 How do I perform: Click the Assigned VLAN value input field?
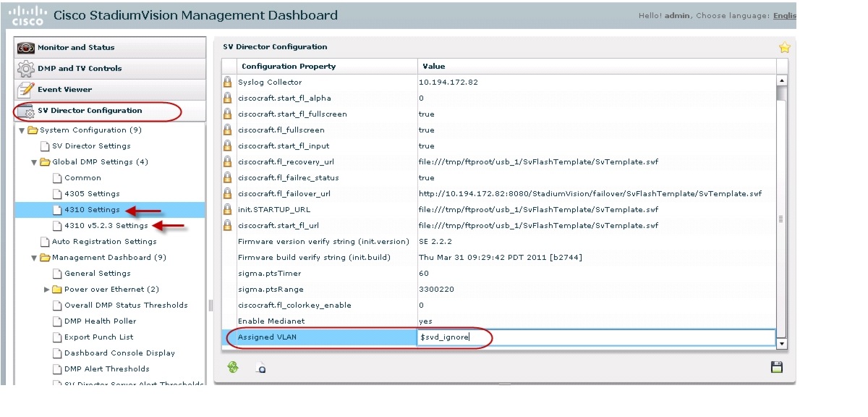point(597,337)
